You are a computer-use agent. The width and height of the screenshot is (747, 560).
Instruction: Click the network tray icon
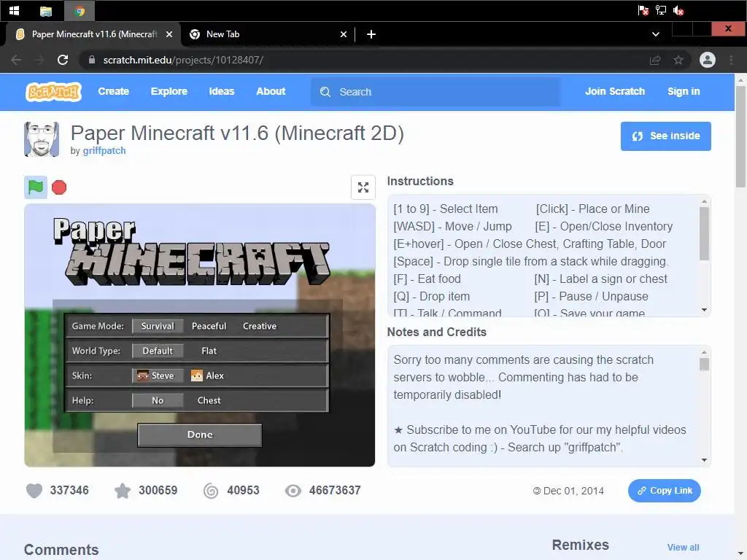(x=661, y=10)
